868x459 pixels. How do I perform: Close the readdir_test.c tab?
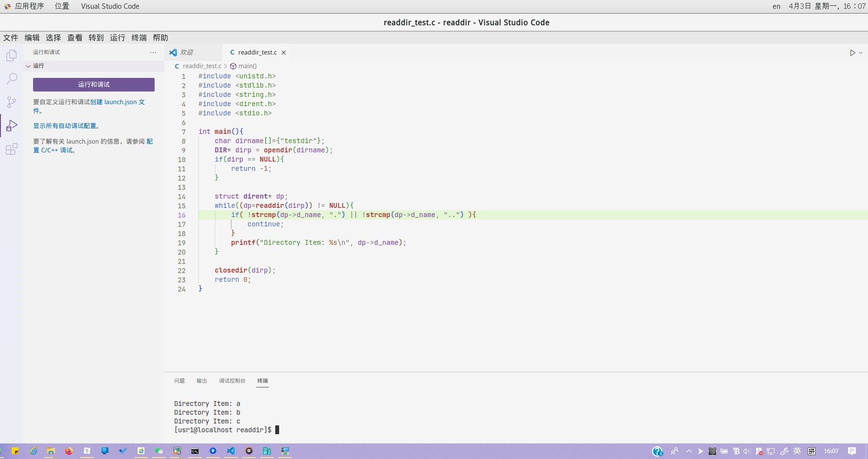point(283,53)
